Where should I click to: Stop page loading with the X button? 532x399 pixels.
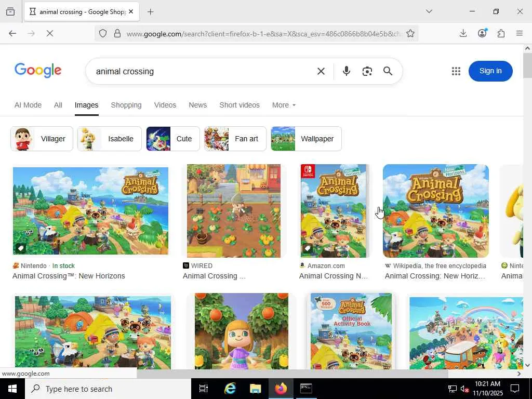50,33
